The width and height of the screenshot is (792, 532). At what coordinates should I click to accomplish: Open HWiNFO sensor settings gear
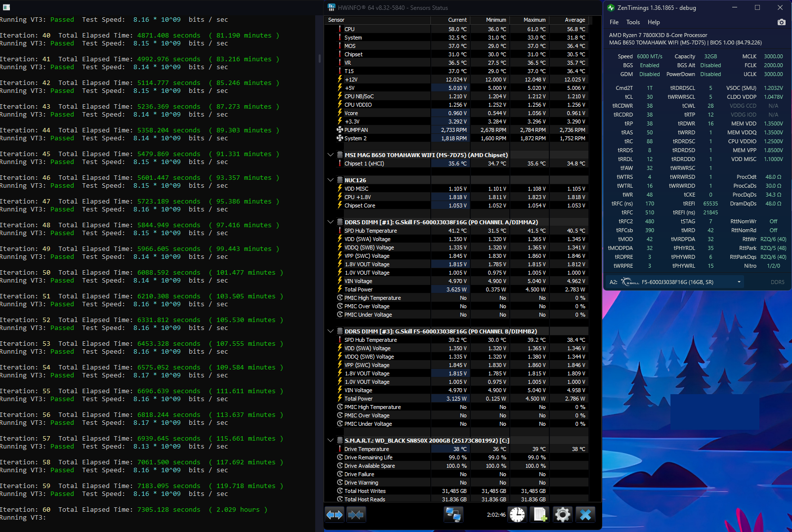pyautogui.click(x=562, y=515)
